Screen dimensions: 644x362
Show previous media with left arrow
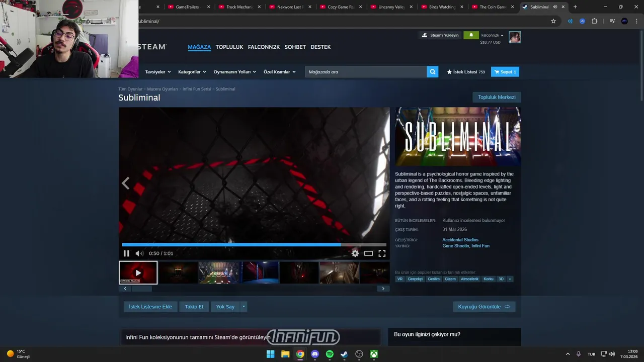(x=126, y=184)
